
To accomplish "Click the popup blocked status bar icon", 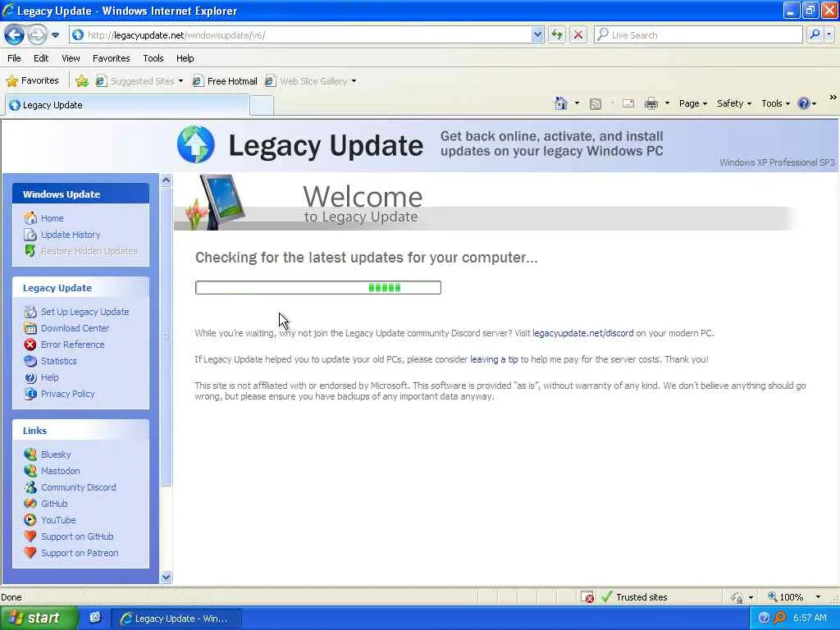I will (587, 597).
